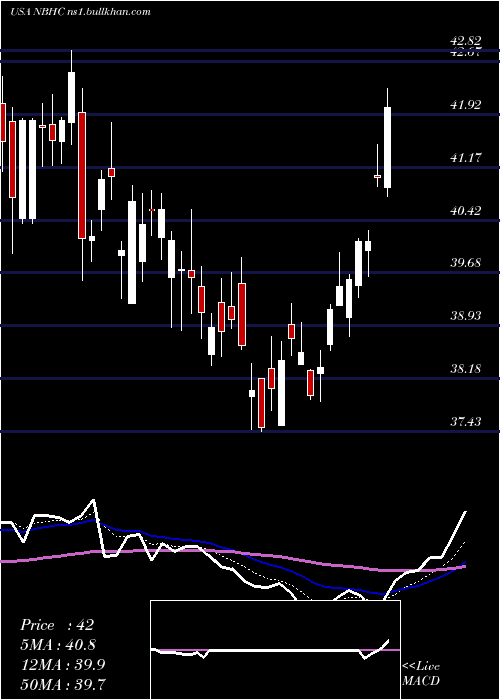The width and height of the screenshot is (500, 700).
Task: Click inside the Live MACD inset chart
Action: pyautogui.click(x=275, y=650)
